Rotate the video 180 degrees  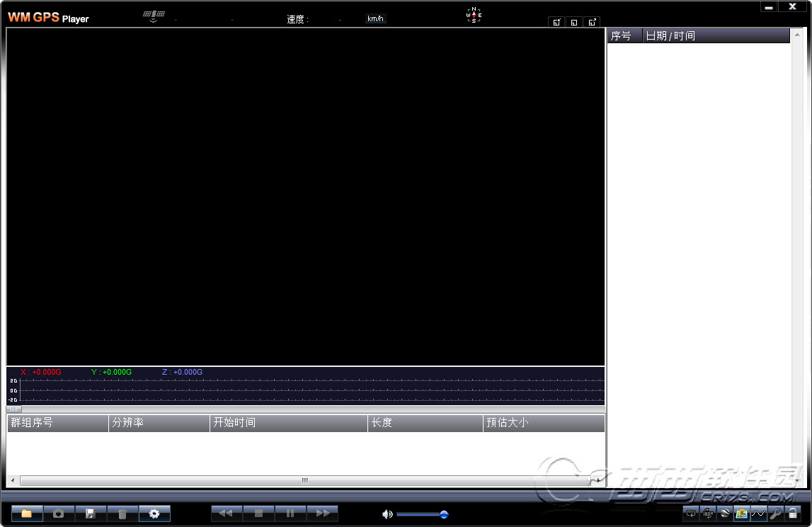708,514
